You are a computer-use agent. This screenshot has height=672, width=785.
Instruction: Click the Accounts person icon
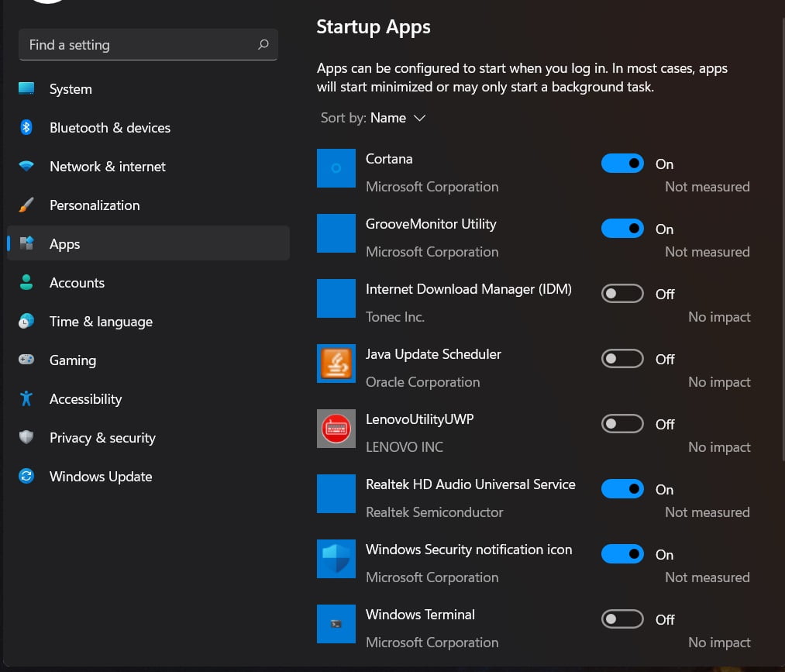(26, 282)
